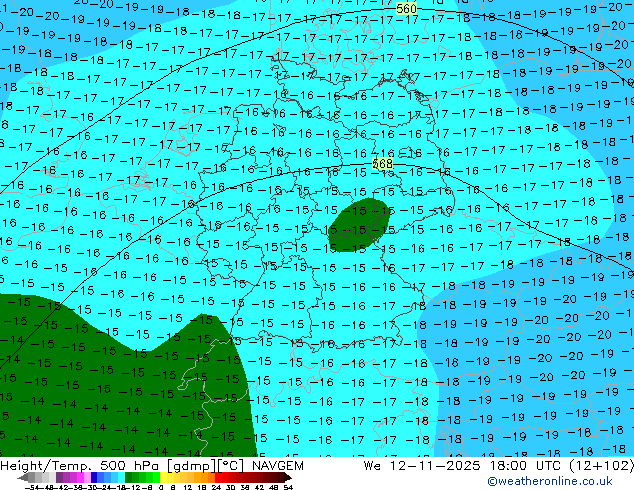This screenshot has width=634, height=490.
Task: Click the yellow segment of the temperature color scale
Action: [163, 478]
